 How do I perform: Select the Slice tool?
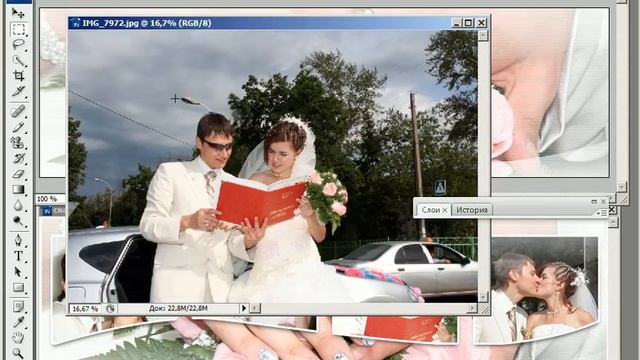click(x=18, y=91)
